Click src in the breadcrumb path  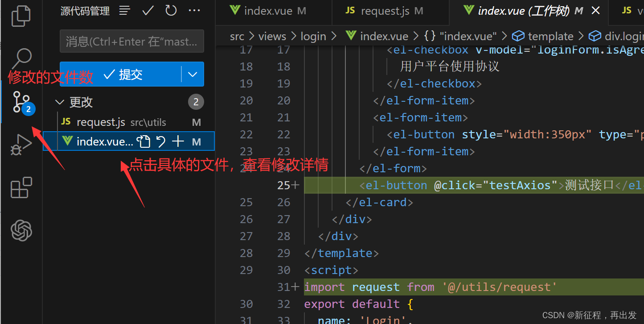coord(237,36)
